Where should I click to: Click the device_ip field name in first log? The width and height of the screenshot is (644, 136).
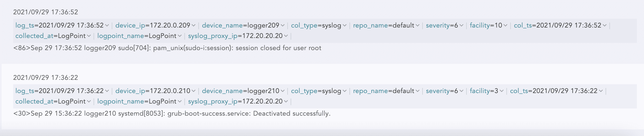[130, 26]
